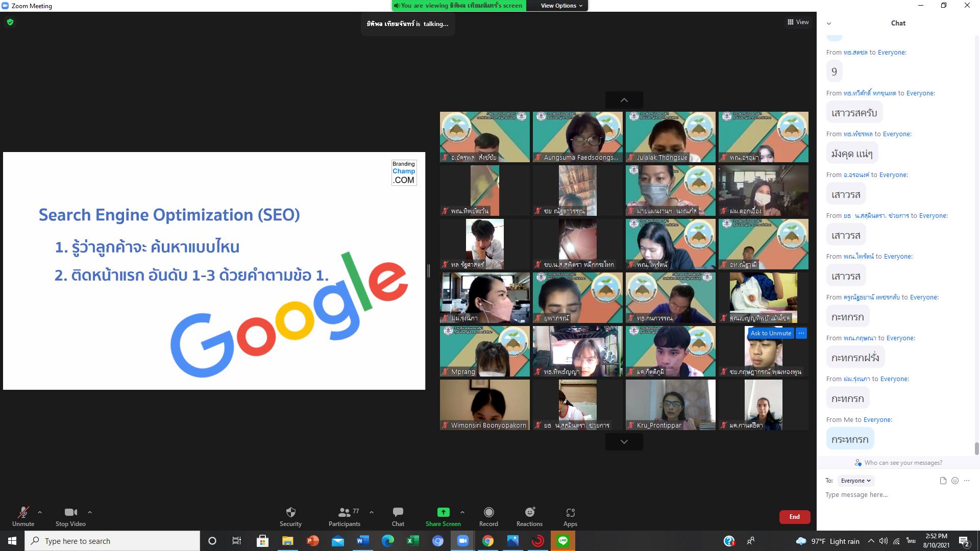The image size is (980, 551).
Task: Open the Reactions menu
Action: [529, 516]
